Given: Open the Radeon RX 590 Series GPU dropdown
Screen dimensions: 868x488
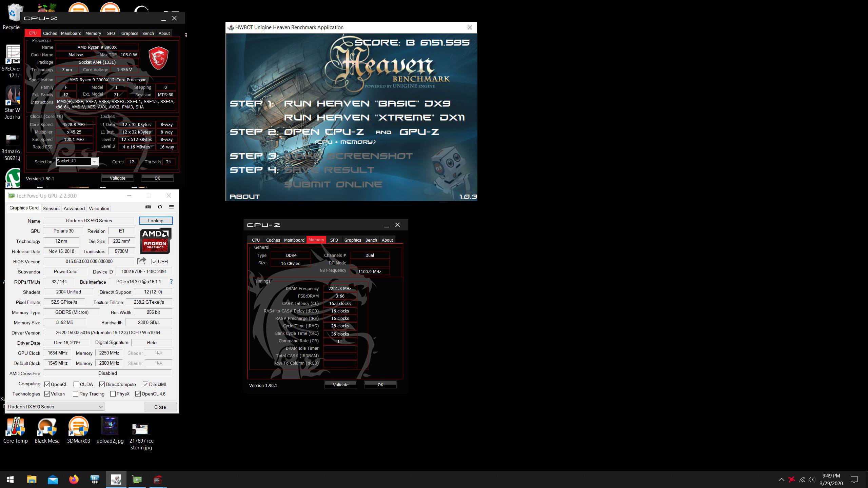Looking at the screenshot, I should 55,407.
